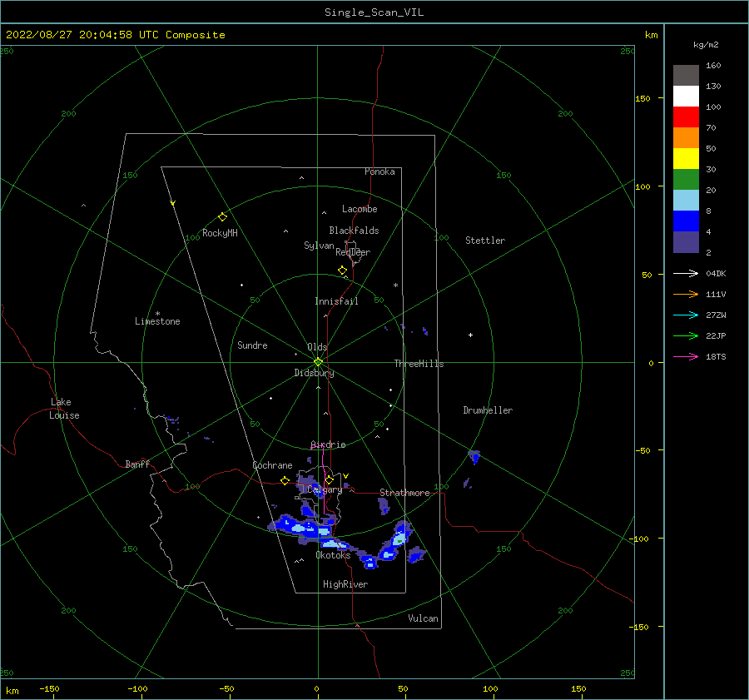Click the Limestone label
The image size is (749, 700).
[157, 321]
